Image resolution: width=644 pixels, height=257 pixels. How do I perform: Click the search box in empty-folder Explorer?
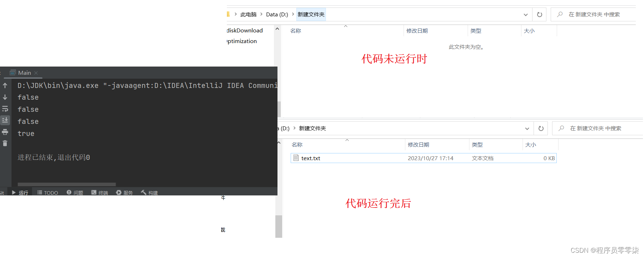(593, 15)
